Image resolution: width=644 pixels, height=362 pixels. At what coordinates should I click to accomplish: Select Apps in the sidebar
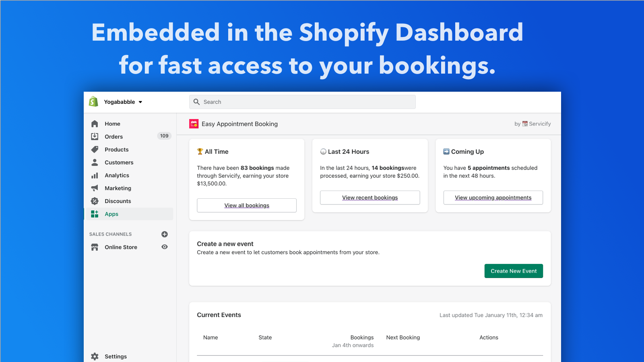(111, 214)
